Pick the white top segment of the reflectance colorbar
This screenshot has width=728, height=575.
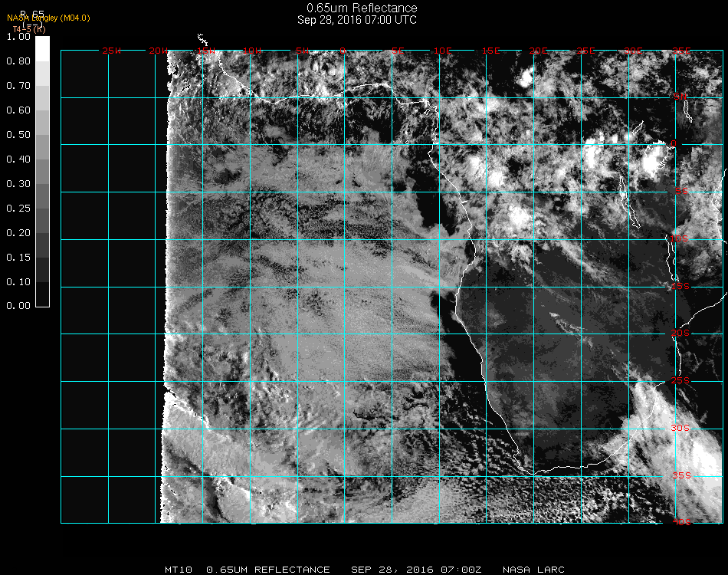pyautogui.click(x=42, y=49)
